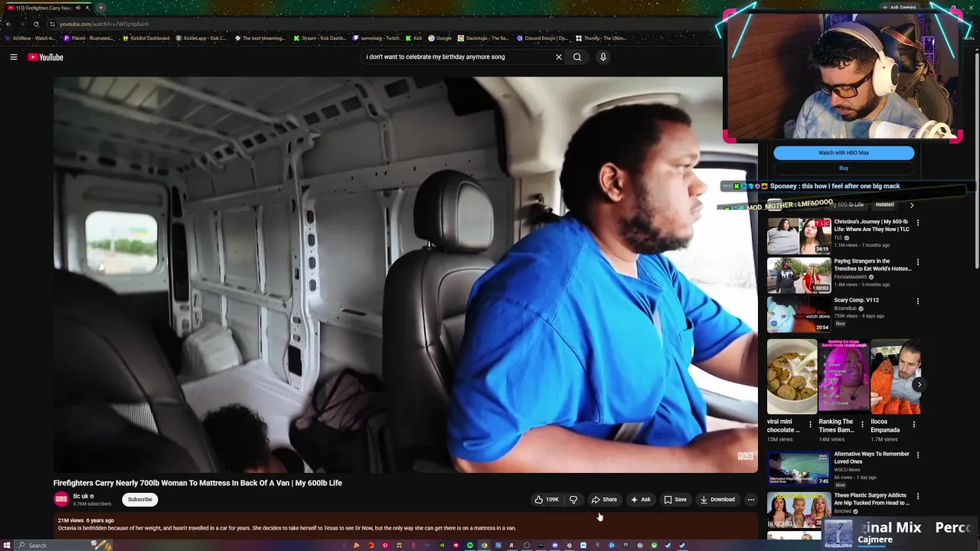The width and height of the screenshot is (980, 551).
Task: Dislike the video with the thumbs down
Action: [573, 500]
